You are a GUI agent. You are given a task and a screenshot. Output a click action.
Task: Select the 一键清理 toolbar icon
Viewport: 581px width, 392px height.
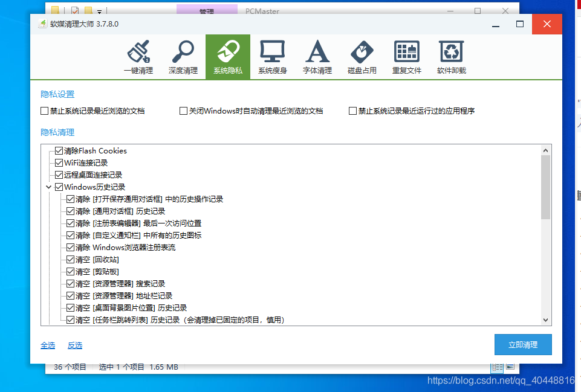click(x=138, y=56)
